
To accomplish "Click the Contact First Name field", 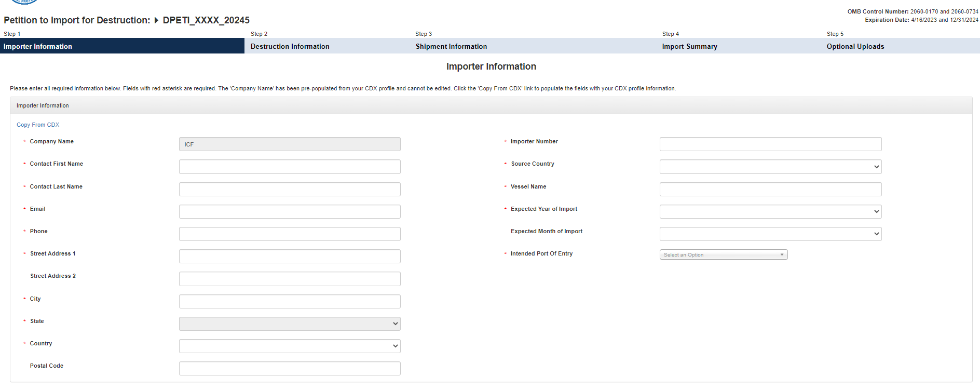I will tap(290, 167).
